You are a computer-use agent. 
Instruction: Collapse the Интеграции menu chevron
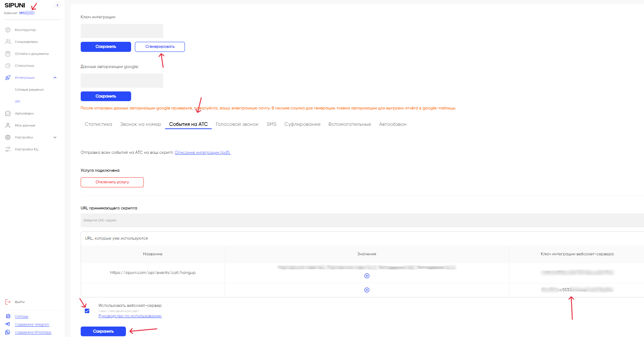point(55,78)
